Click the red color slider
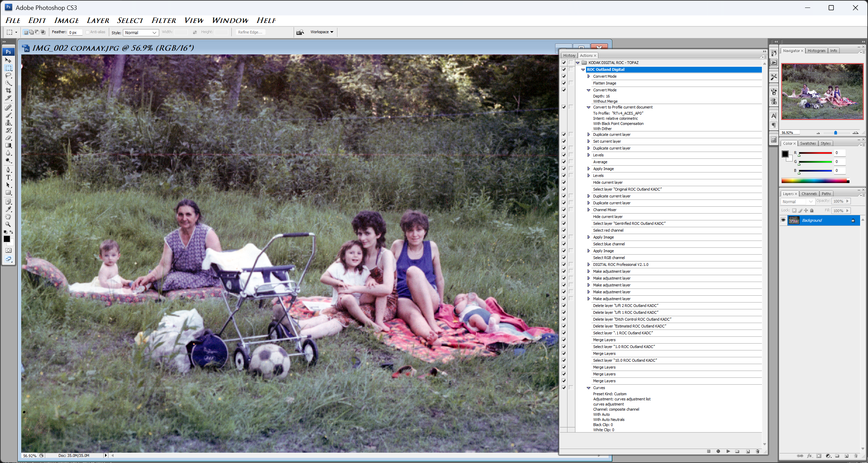 (x=815, y=153)
